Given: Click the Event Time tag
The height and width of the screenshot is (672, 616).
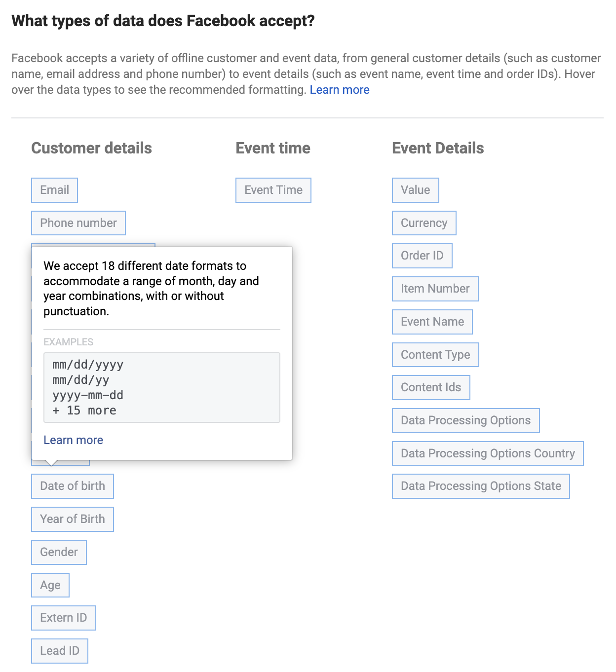Looking at the screenshot, I should (x=273, y=190).
